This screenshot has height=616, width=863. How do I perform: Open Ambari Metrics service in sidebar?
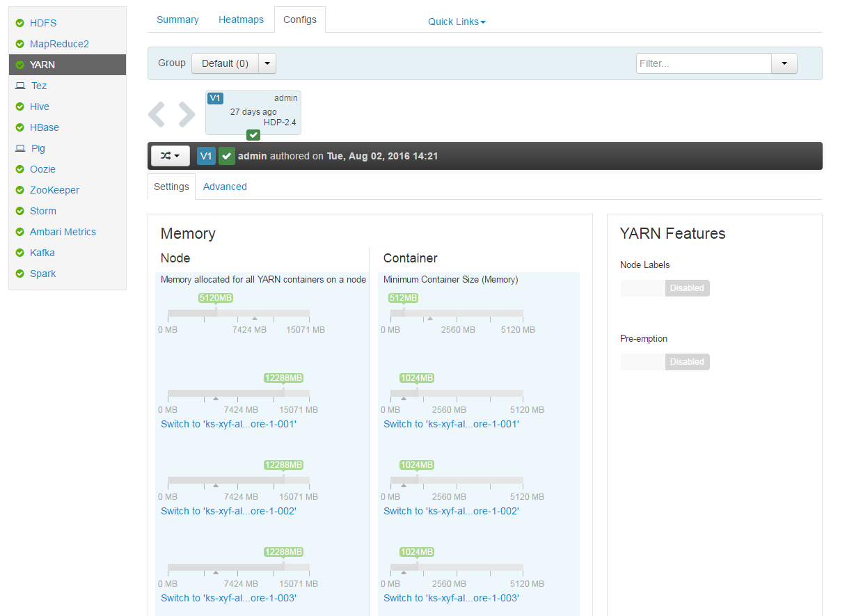click(63, 232)
